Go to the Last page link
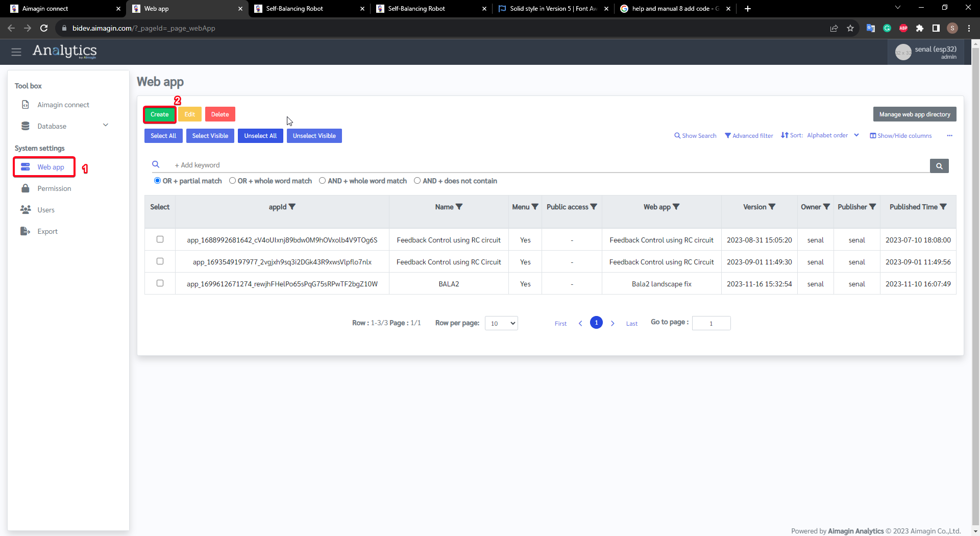The width and height of the screenshot is (980, 536). pos(632,324)
